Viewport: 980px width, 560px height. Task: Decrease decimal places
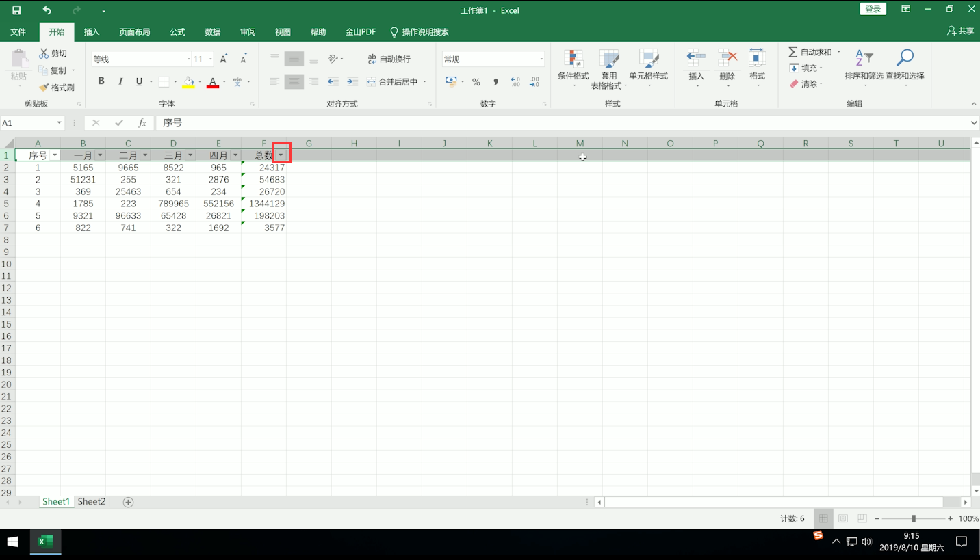(x=535, y=82)
